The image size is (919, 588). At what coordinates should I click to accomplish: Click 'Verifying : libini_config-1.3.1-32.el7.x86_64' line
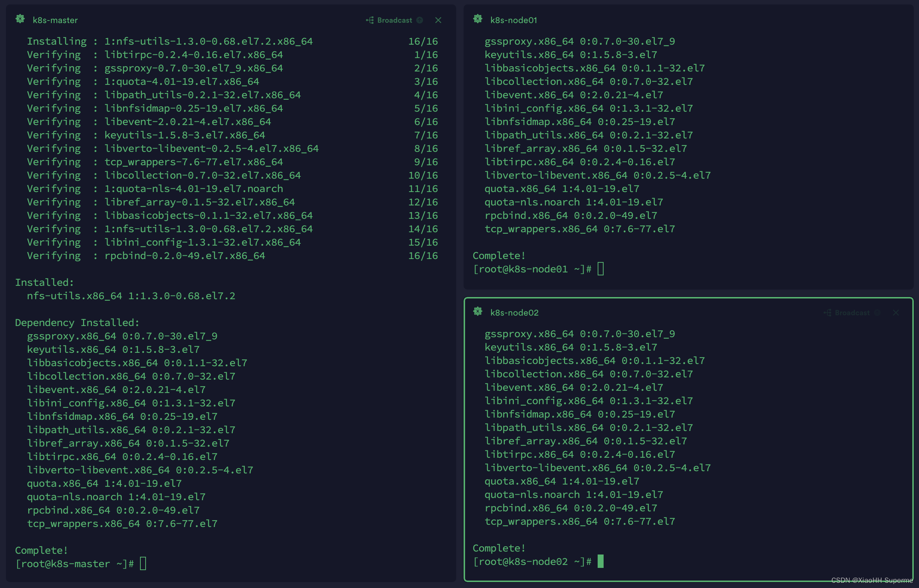click(x=232, y=242)
